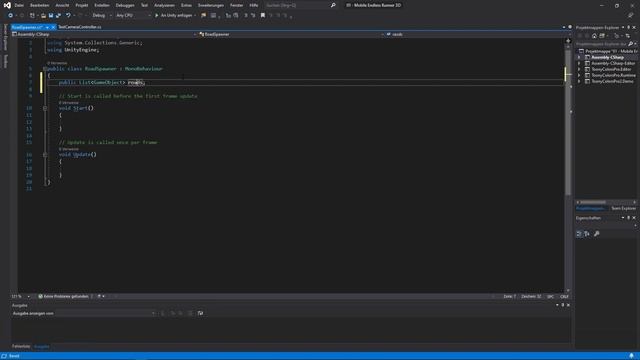
Task: Select the ToonyColorsPro.Editor project
Action: point(611,69)
